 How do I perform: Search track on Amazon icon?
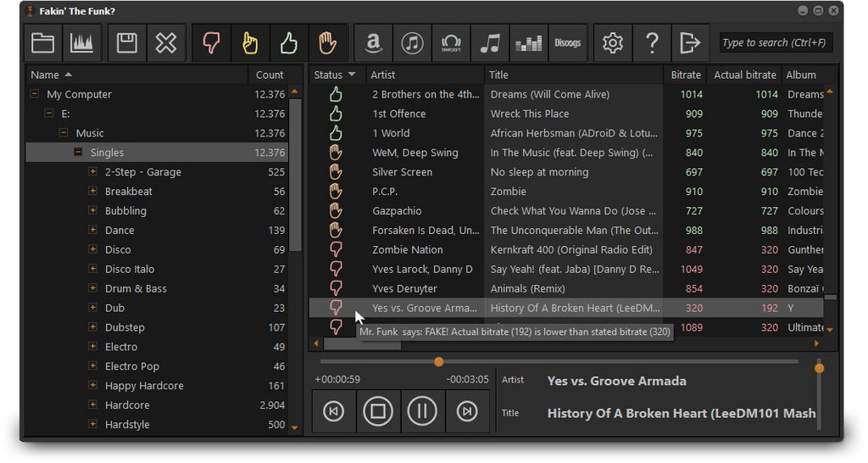pos(374,42)
